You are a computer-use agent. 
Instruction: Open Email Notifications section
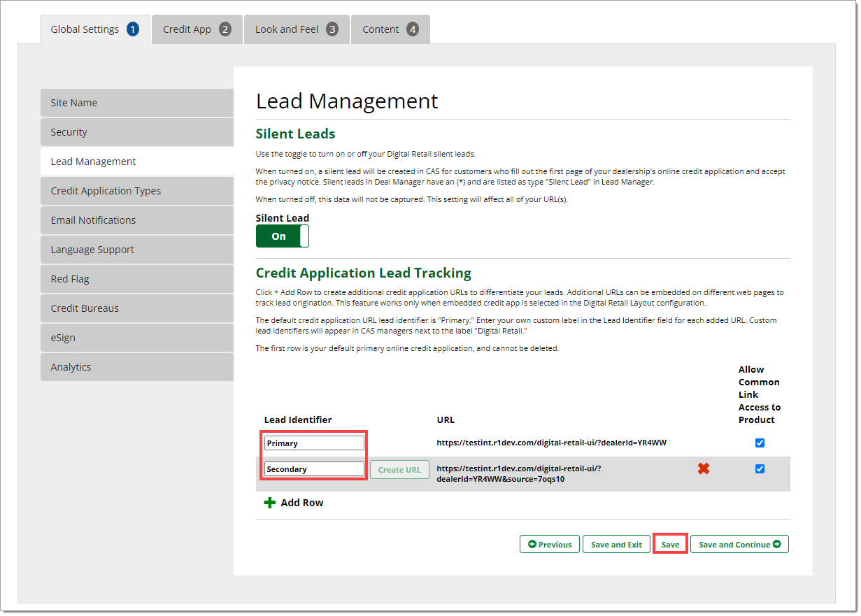coord(137,220)
